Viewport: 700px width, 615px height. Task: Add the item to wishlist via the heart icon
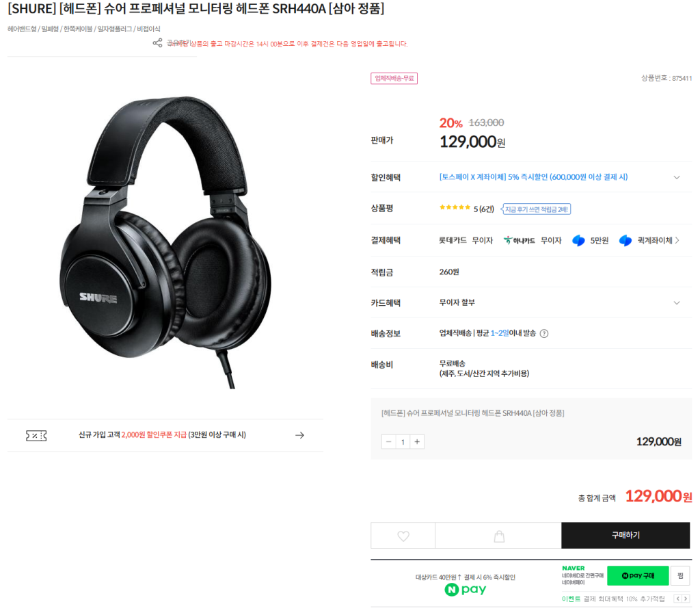coord(403,536)
